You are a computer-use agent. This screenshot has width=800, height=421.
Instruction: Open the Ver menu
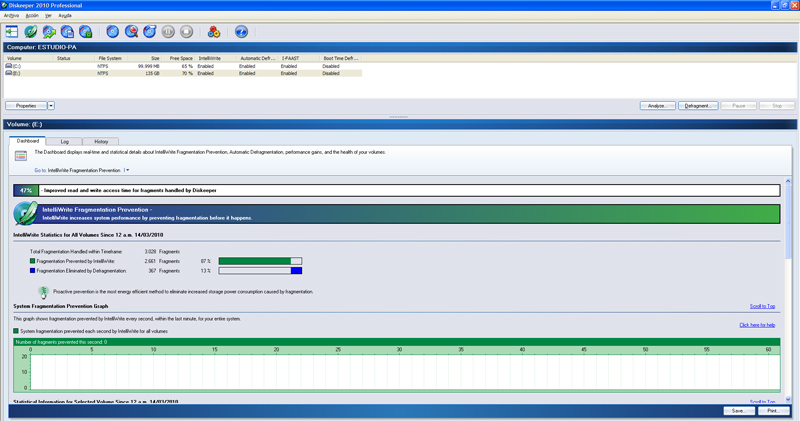(48, 16)
